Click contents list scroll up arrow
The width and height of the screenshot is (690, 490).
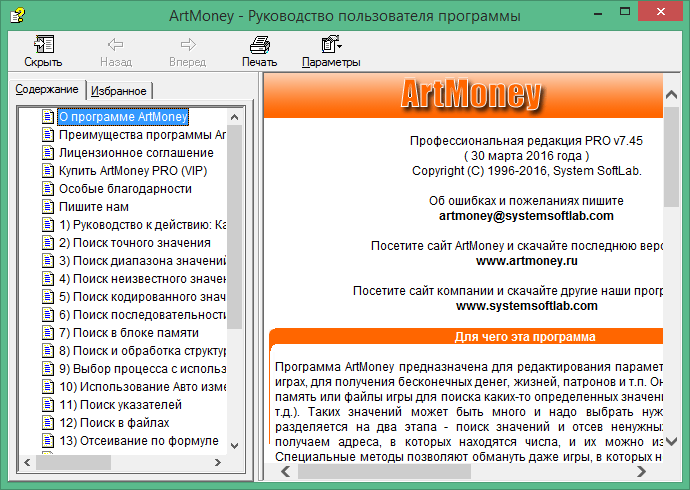click(x=235, y=117)
